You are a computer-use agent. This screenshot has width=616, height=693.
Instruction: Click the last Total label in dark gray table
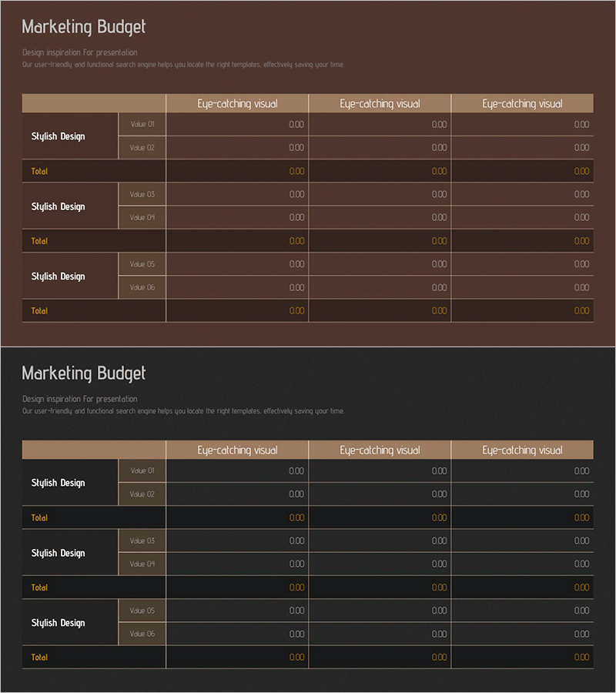(x=39, y=657)
